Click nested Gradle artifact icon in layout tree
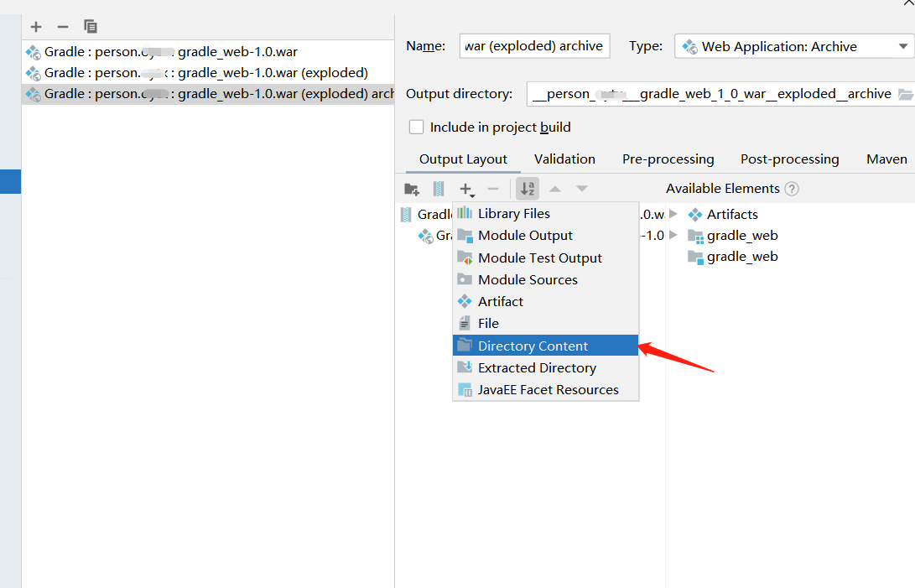This screenshot has width=915, height=588. (425, 236)
